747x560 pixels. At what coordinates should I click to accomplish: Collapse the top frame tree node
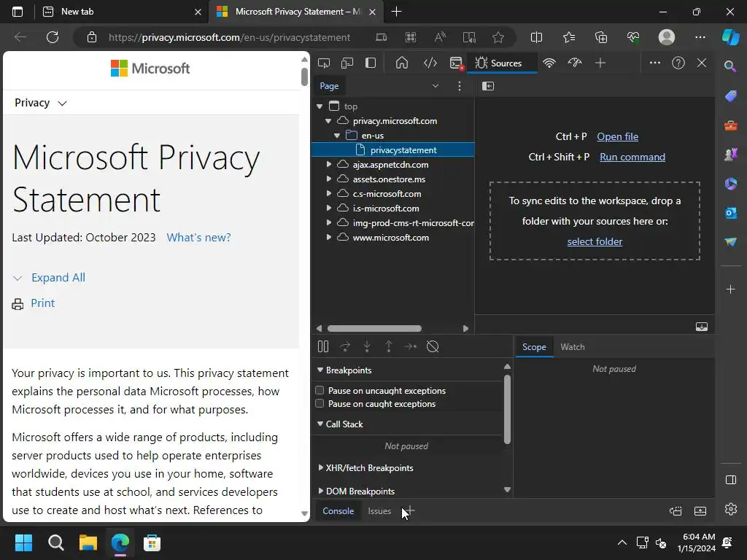click(320, 106)
